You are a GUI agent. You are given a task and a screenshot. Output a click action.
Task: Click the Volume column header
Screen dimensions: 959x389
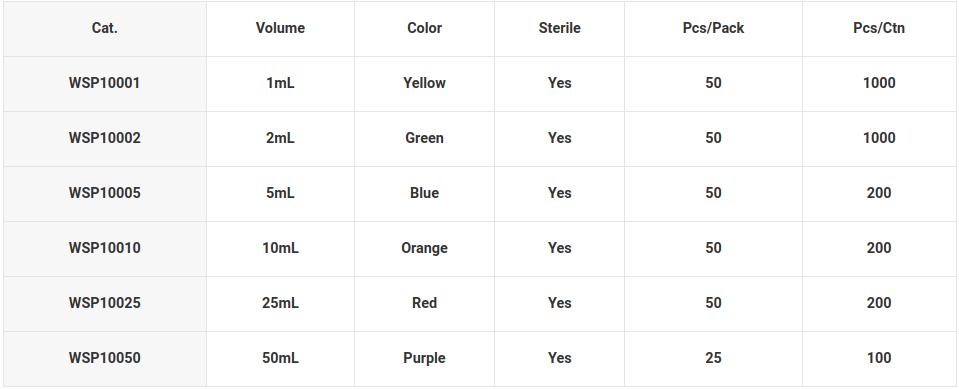[x=280, y=28]
